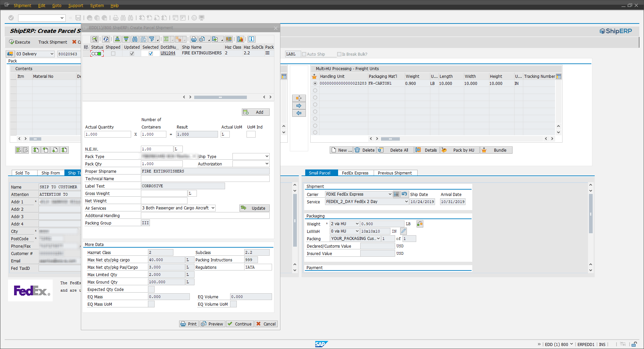The width and height of the screenshot is (644, 349).
Task: Open the Air Services dropdown
Action: tap(212, 208)
